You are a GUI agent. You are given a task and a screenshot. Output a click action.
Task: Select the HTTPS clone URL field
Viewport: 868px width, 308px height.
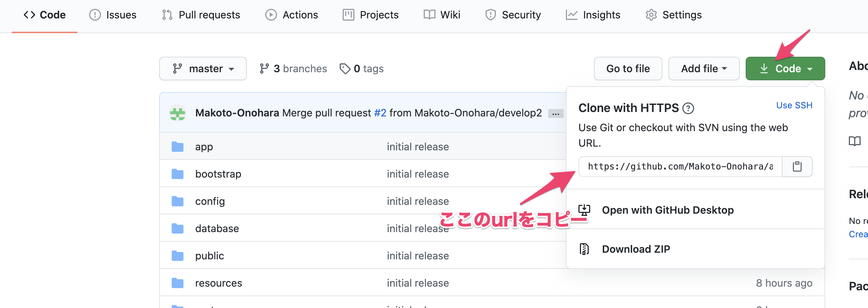680,167
